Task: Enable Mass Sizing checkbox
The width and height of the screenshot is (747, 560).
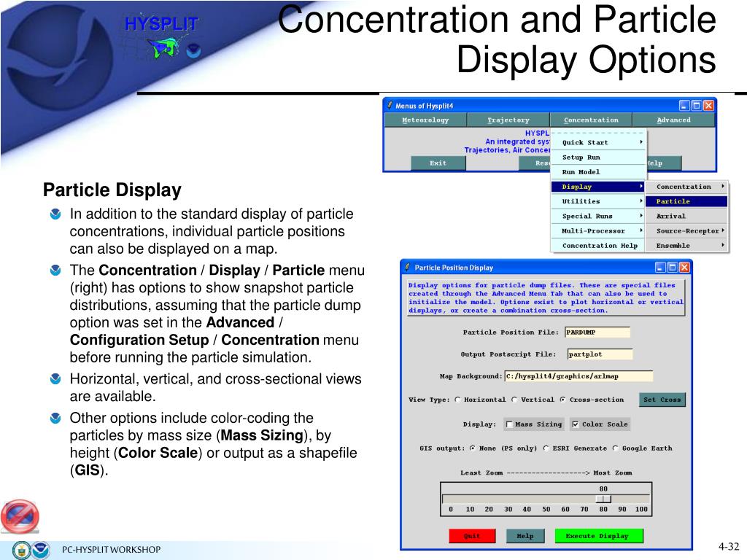Action: pyautogui.click(x=509, y=424)
